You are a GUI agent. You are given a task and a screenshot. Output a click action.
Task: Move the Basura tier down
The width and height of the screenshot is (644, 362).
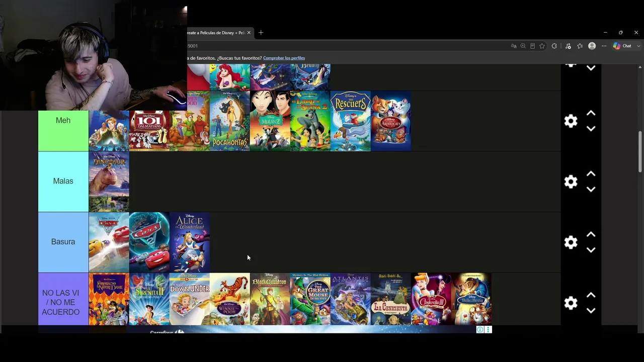point(591,250)
